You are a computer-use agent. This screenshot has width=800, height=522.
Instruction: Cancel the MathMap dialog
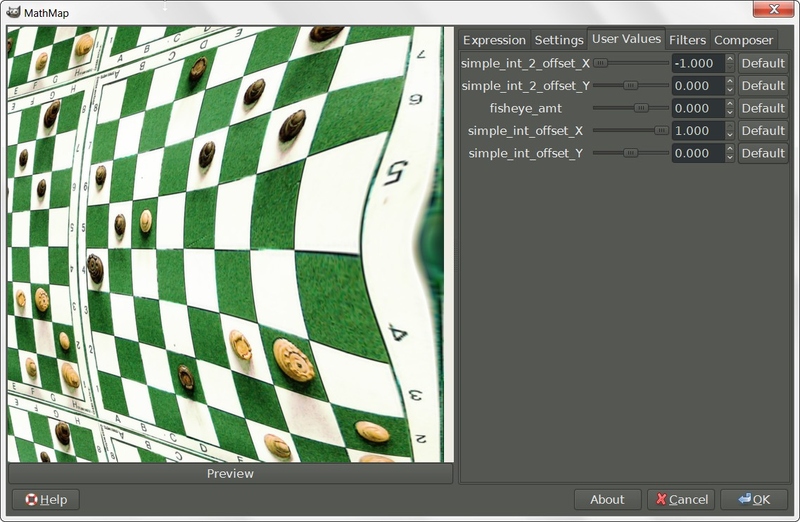(x=681, y=500)
